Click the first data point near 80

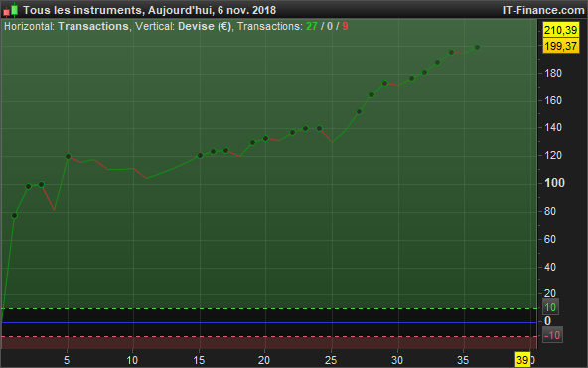[x=14, y=215]
